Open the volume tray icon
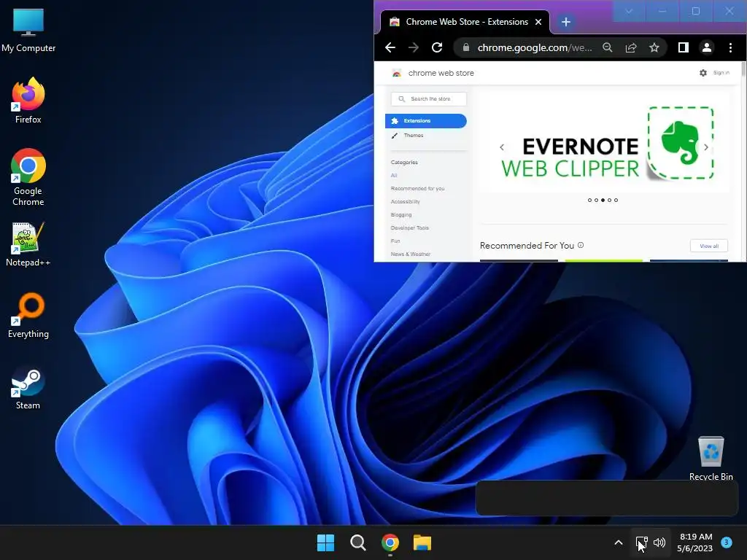This screenshot has width=747, height=560. 659,542
